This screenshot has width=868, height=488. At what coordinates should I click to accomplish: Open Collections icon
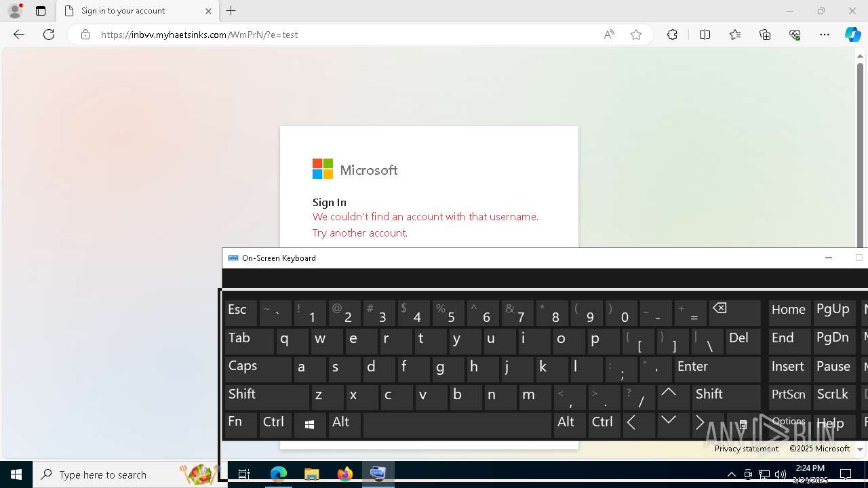tap(765, 35)
